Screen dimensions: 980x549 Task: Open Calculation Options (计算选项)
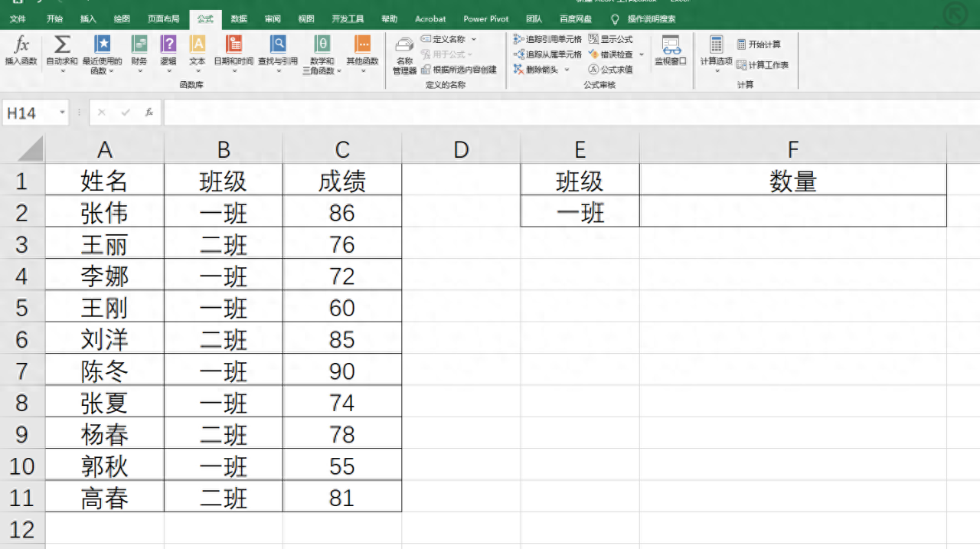click(x=716, y=54)
